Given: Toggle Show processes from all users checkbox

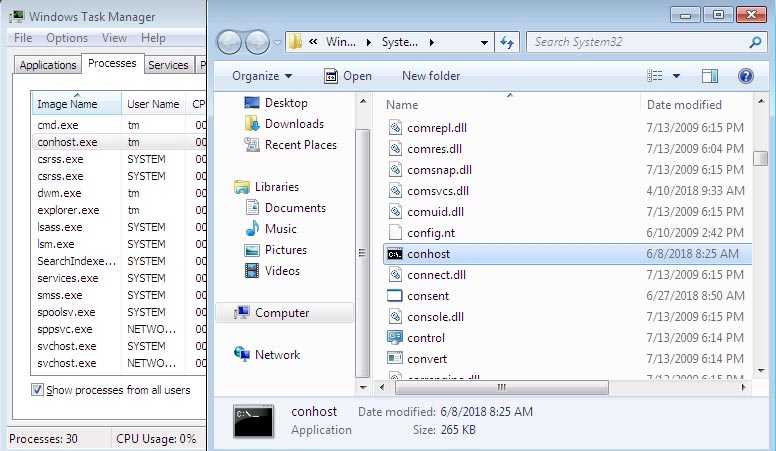Looking at the screenshot, I should (x=37, y=390).
